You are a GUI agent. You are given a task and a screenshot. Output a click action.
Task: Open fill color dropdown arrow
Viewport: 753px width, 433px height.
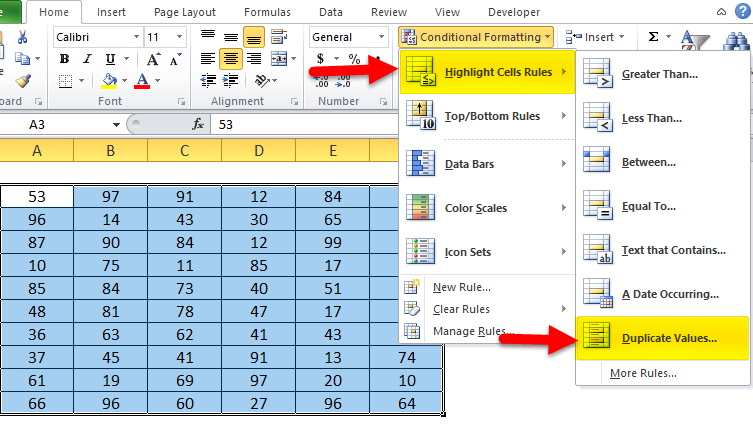coord(124,81)
